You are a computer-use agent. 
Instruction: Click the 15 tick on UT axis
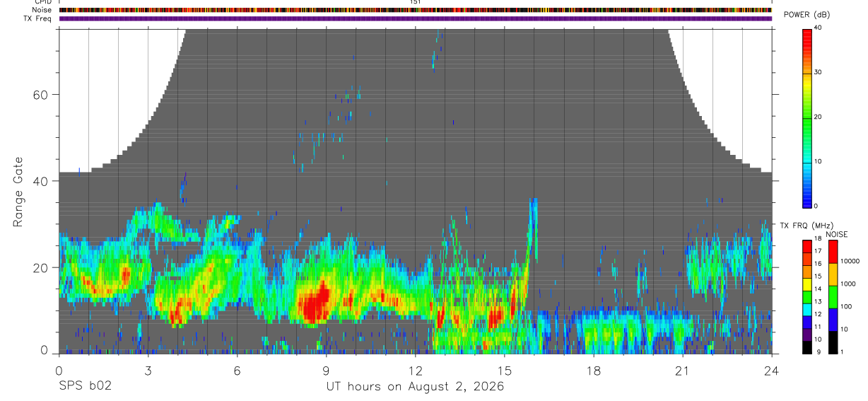[504, 370]
